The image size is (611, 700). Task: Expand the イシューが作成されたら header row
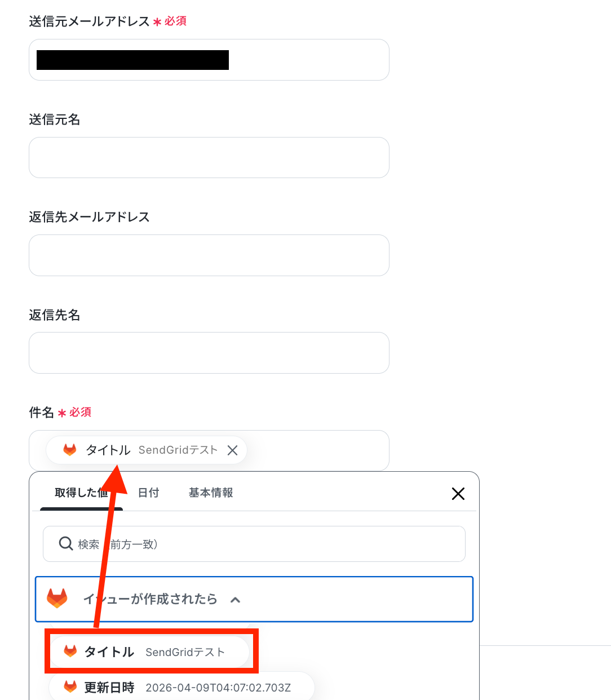click(x=254, y=599)
